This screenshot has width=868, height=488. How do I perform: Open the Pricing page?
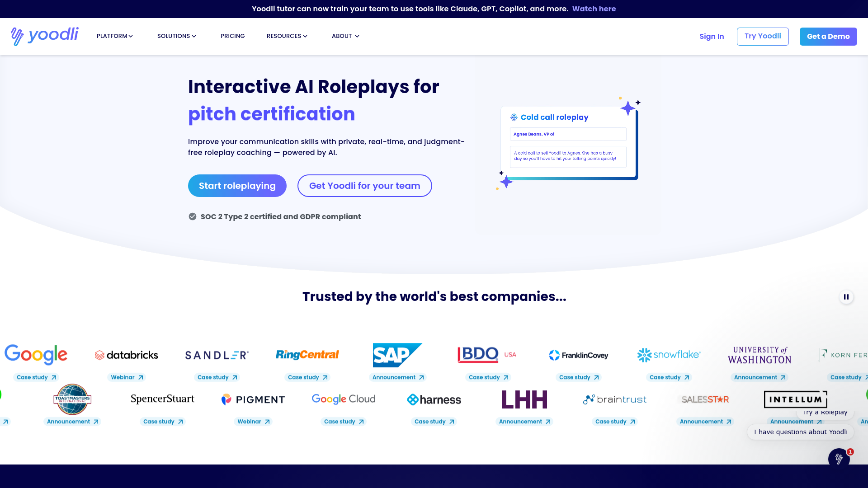[233, 36]
